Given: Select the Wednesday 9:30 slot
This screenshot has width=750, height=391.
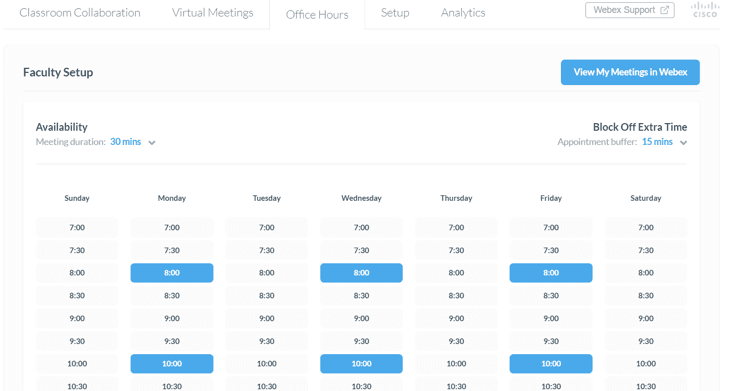Looking at the screenshot, I should pyautogui.click(x=361, y=341).
